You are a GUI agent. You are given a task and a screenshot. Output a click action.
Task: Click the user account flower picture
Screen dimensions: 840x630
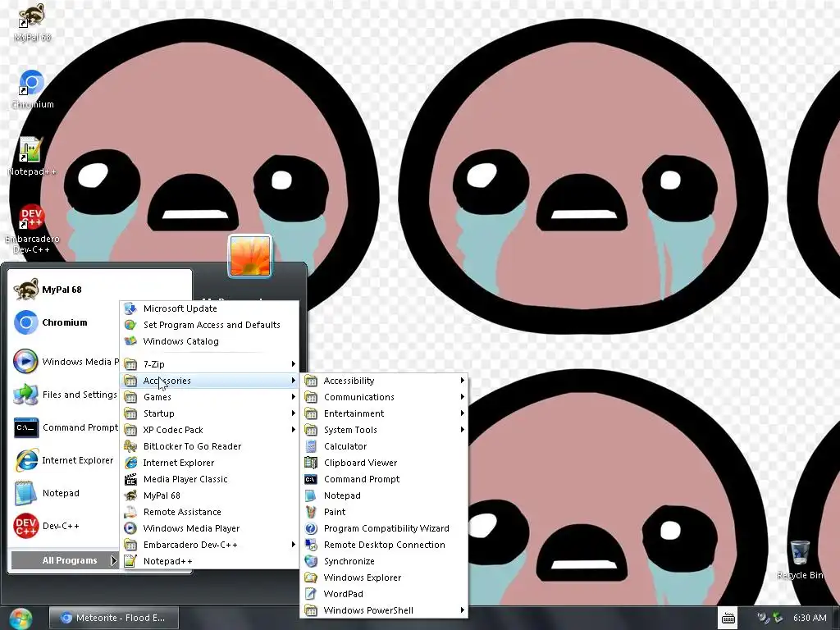pos(250,256)
